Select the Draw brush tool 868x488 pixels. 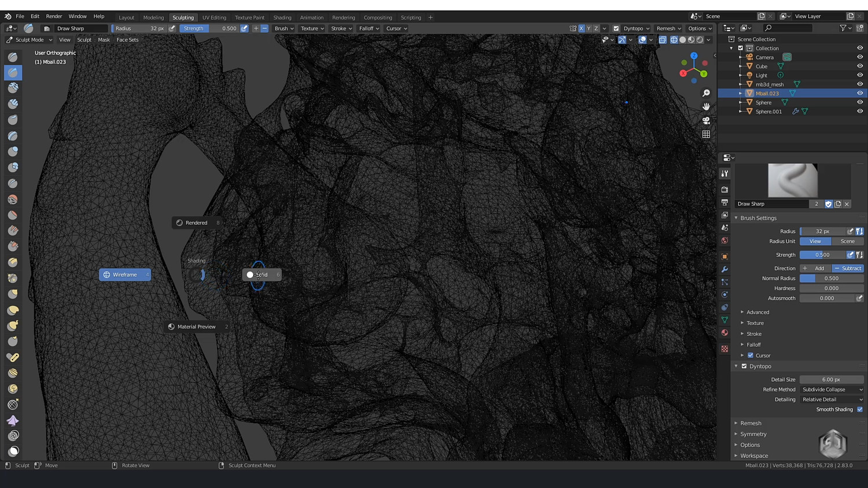13,57
